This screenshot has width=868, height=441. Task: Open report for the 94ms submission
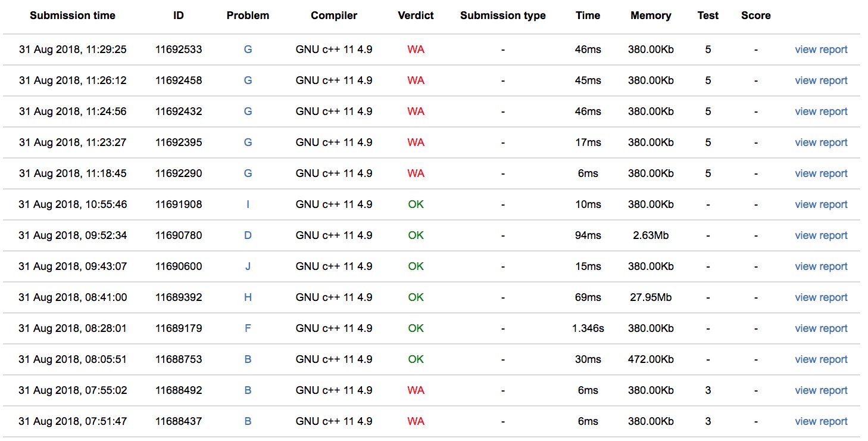[820, 235]
